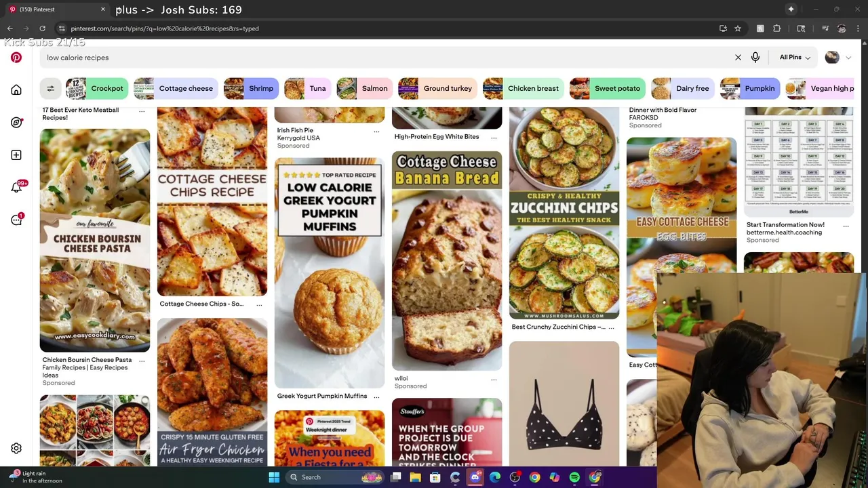This screenshot has width=868, height=488.
Task: Open Spotify from the taskbar
Action: 574,477
